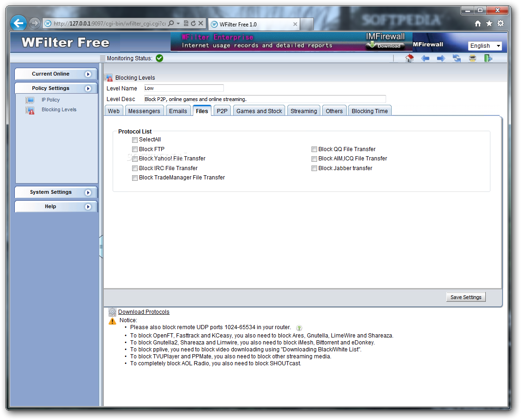Open IP Policy in sidebar
Viewport: 521px width, 420px height.
51,100
